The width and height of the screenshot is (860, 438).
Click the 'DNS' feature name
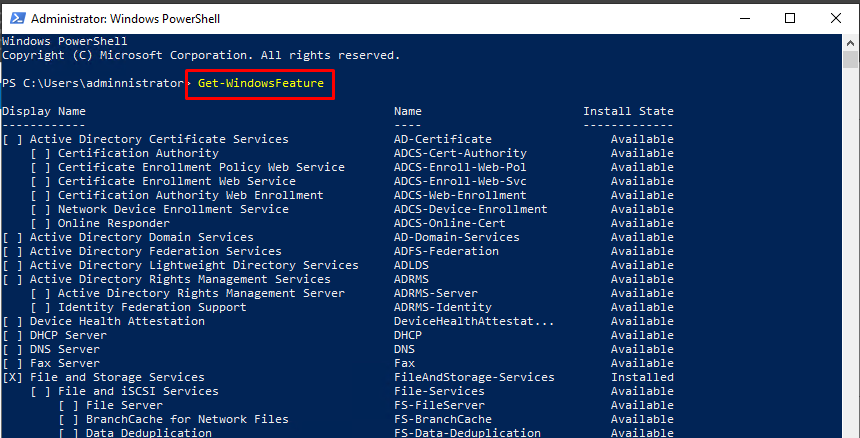(404, 349)
